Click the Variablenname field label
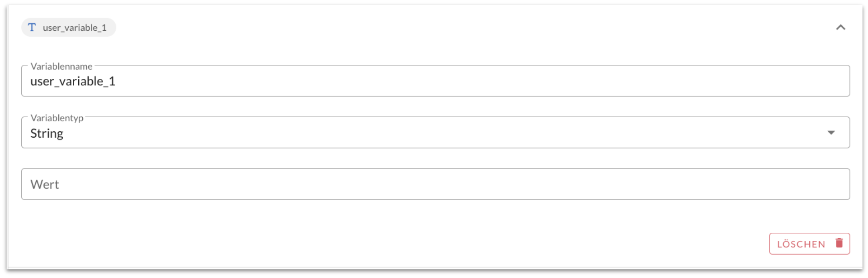The width and height of the screenshot is (868, 278). (61, 67)
